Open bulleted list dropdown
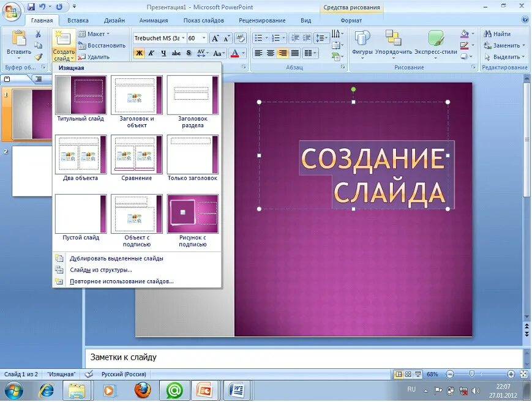The width and height of the screenshot is (532, 402). tap(266, 38)
